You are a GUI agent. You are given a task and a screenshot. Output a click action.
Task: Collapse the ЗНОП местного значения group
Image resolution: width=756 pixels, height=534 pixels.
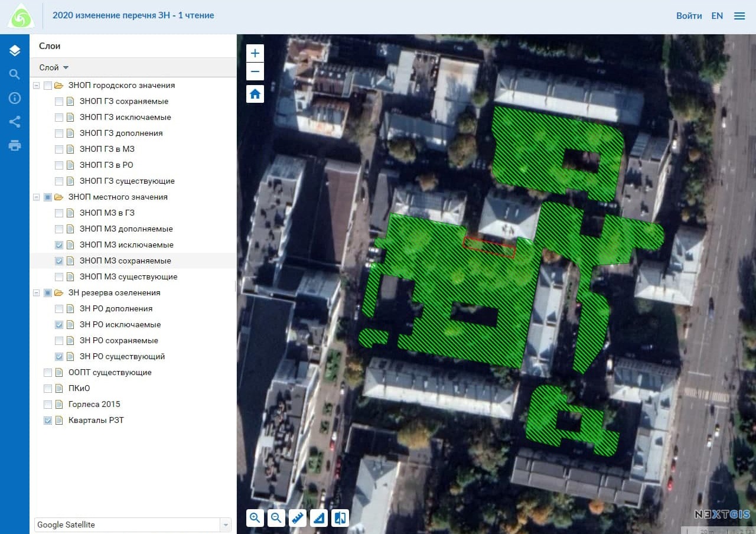(37, 197)
